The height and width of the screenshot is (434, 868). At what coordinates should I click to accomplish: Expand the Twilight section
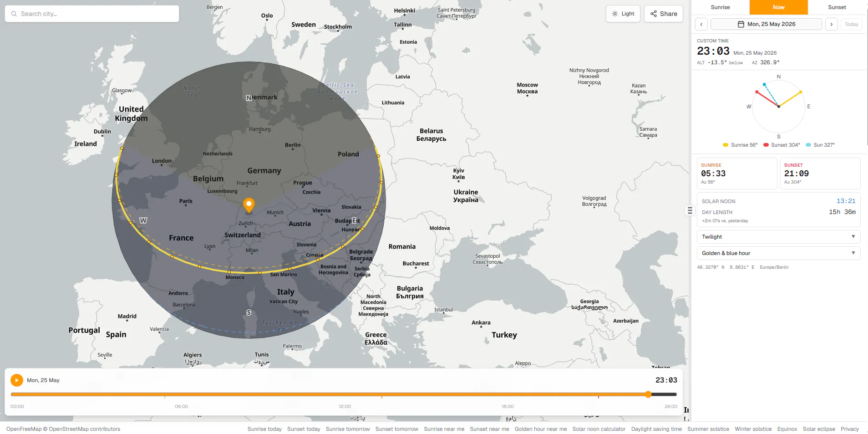pos(778,237)
